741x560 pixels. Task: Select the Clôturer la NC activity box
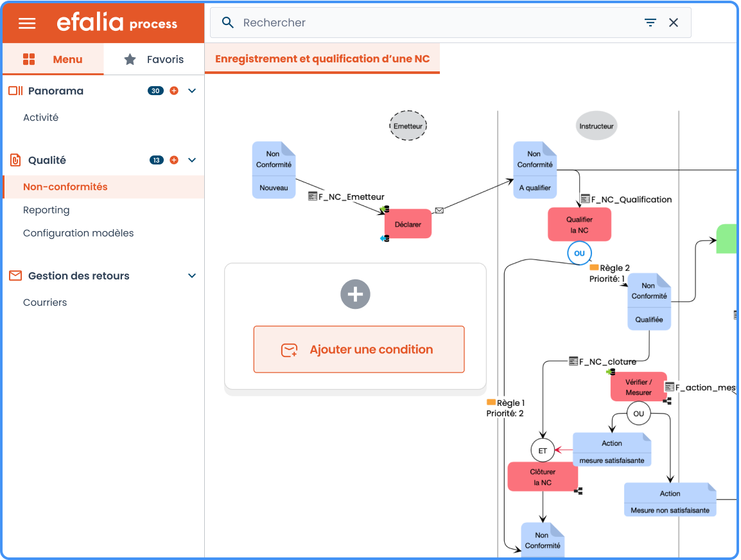click(x=543, y=477)
